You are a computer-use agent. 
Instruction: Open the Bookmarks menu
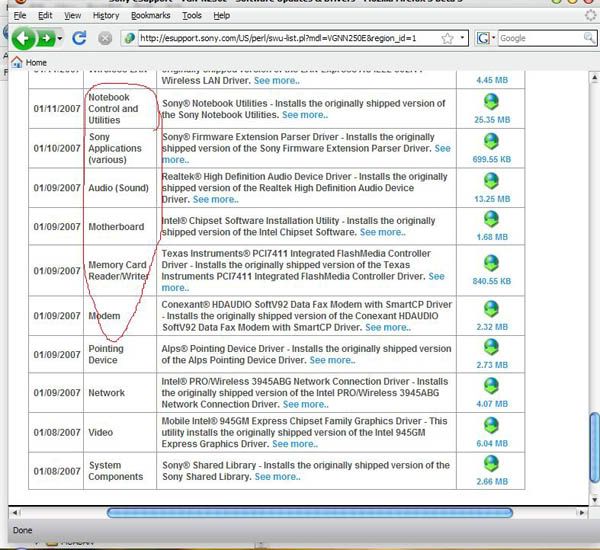click(x=150, y=16)
